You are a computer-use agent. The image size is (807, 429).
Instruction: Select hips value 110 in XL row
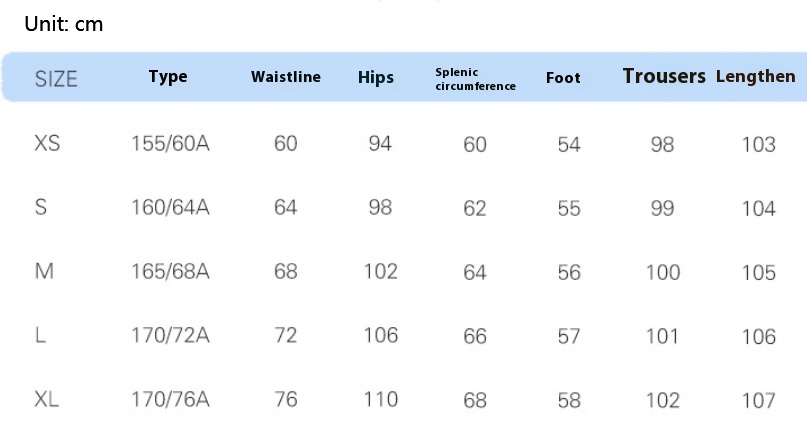pyautogui.click(x=381, y=400)
